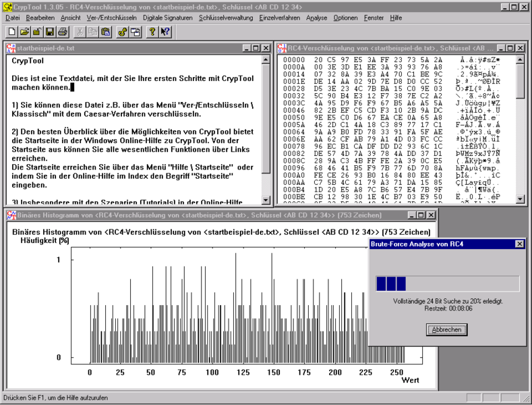532x405 pixels.
Task: Click the Print toolbar icon
Action: pos(63,32)
